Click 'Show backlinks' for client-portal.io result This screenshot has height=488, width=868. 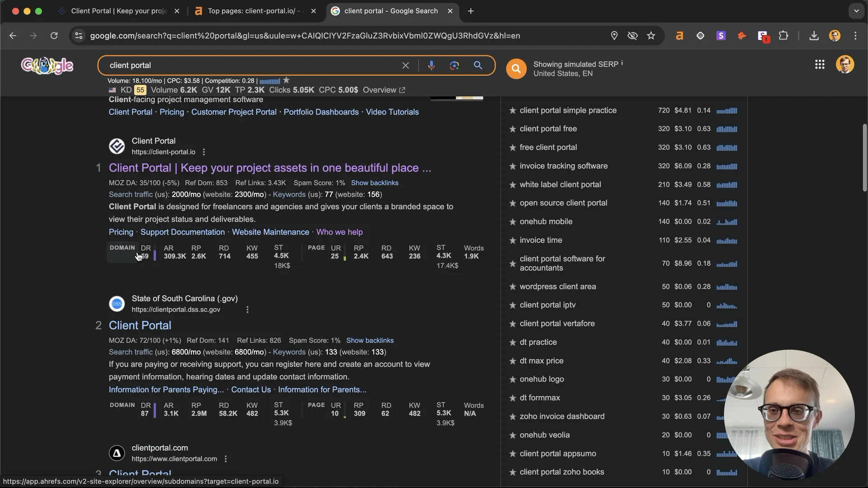tap(375, 183)
